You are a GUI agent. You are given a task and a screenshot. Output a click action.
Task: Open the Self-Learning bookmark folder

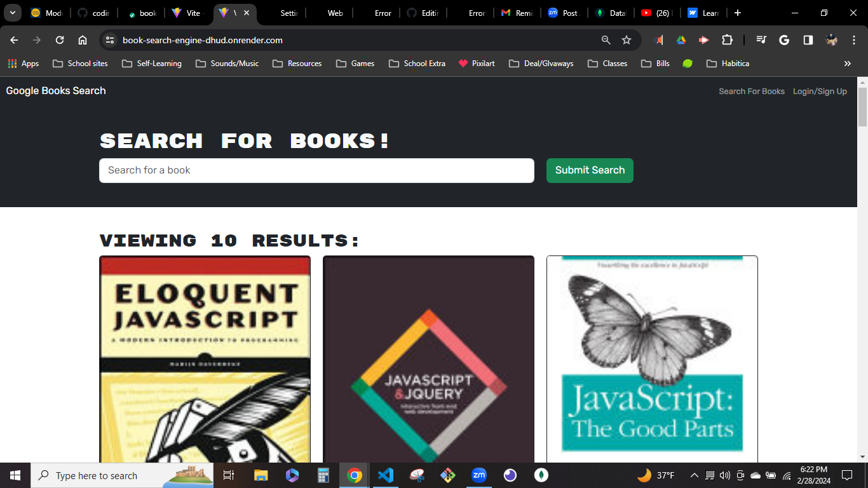[x=151, y=64]
